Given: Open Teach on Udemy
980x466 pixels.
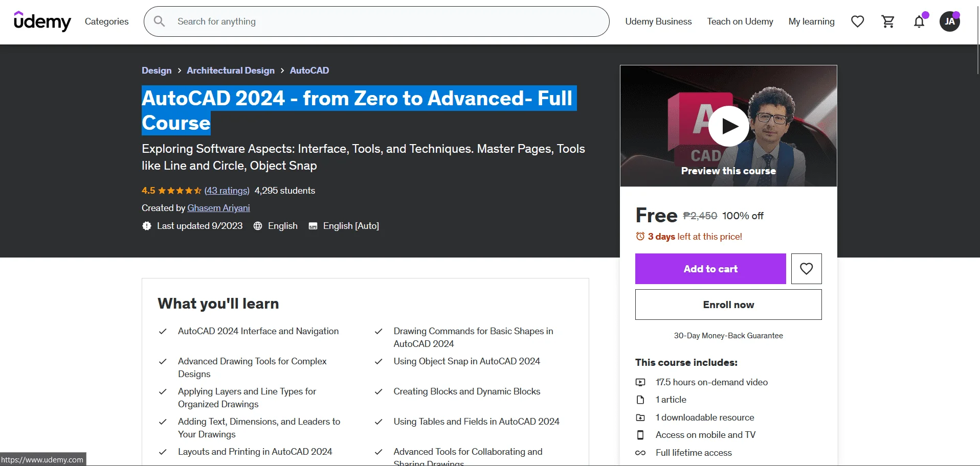Looking at the screenshot, I should coord(740,21).
